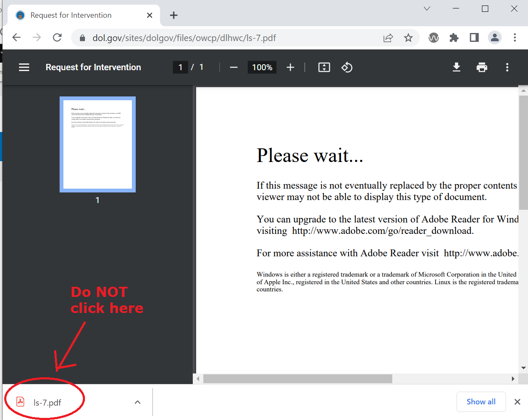Open the PDF viewer more actions menu
The height and width of the screenshot is (420, 528).
coord(507,67)
